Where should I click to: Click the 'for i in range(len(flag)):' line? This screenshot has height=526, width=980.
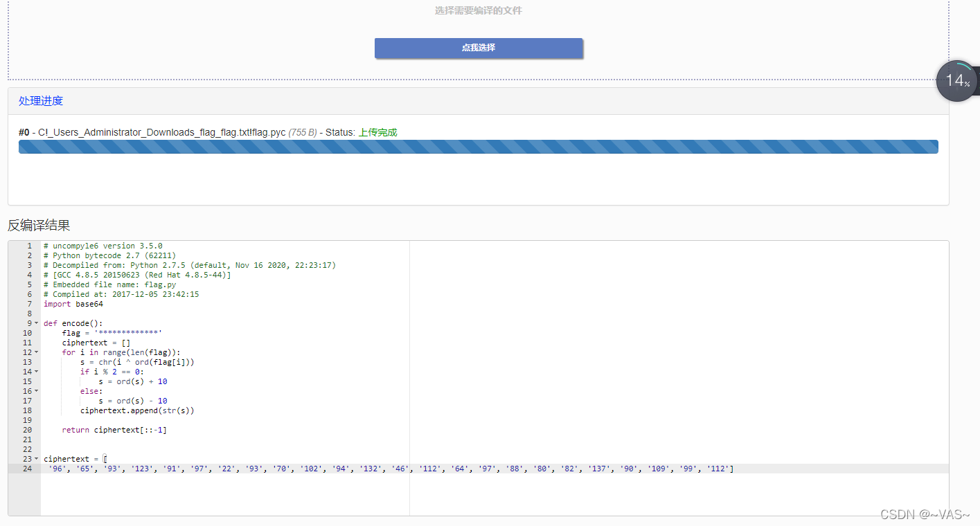pyautogui.click(x=121, y=352)
